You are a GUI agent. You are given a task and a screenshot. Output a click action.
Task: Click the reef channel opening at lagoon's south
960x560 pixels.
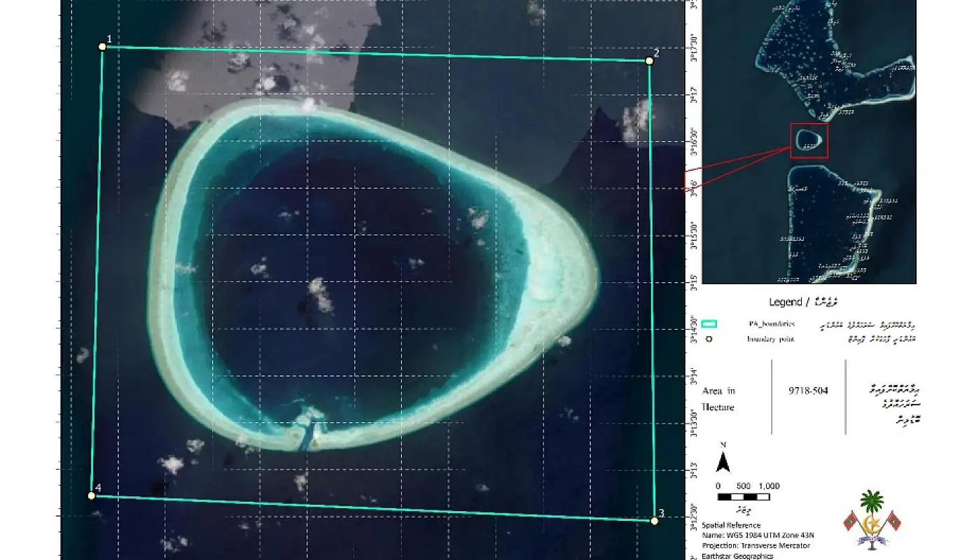pyautogui.click(x=306, y=430)
